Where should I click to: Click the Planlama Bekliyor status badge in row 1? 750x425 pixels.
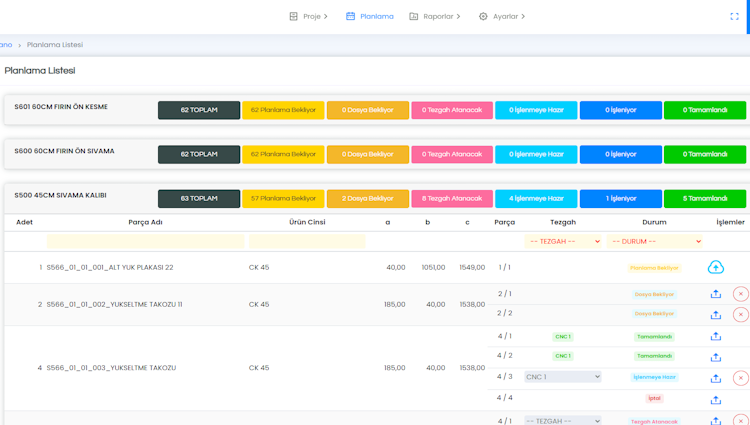click(x=654, y=268)
